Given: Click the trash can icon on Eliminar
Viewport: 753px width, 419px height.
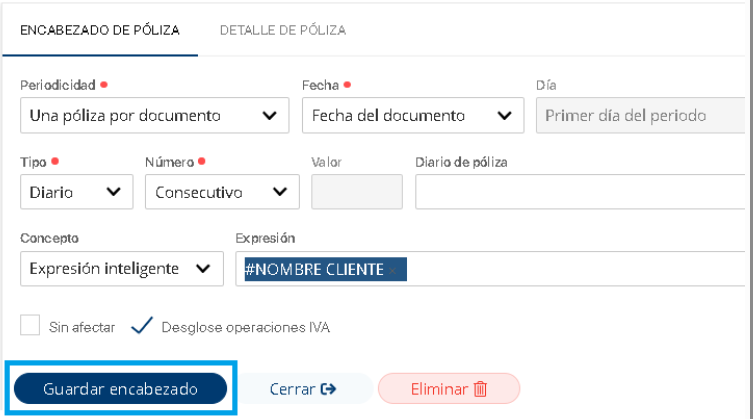Looking at the screenshot, I should pos(480,389).
